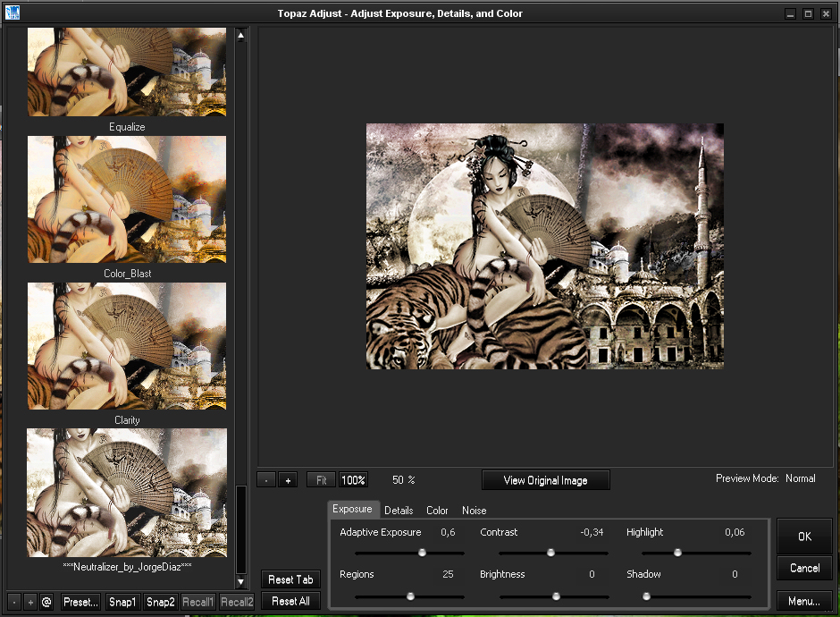This screenshot has height=617, width=840.
Task: Click the Brightness value 0
Action: tap(592, 574)
